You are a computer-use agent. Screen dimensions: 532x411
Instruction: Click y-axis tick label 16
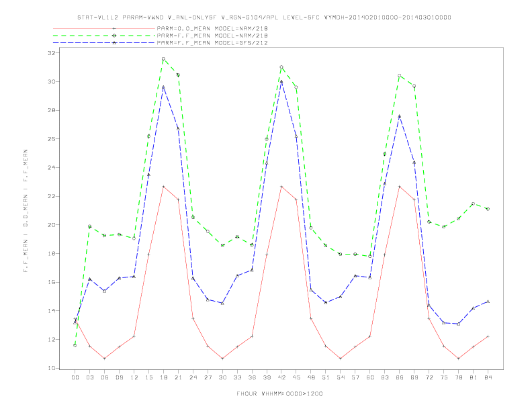pyautogui.click(x=52, y=282)
